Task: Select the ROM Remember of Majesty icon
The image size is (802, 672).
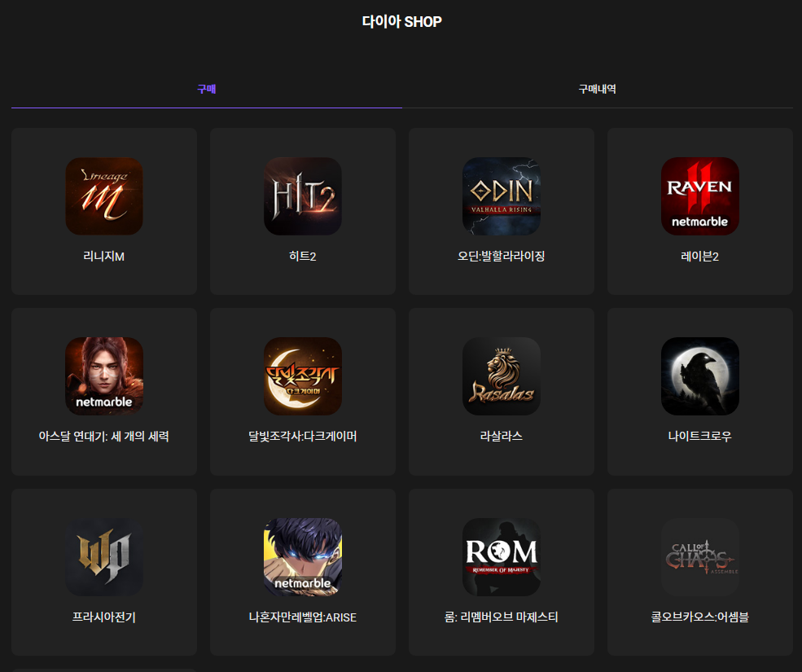Action: [x=502, y=557]
